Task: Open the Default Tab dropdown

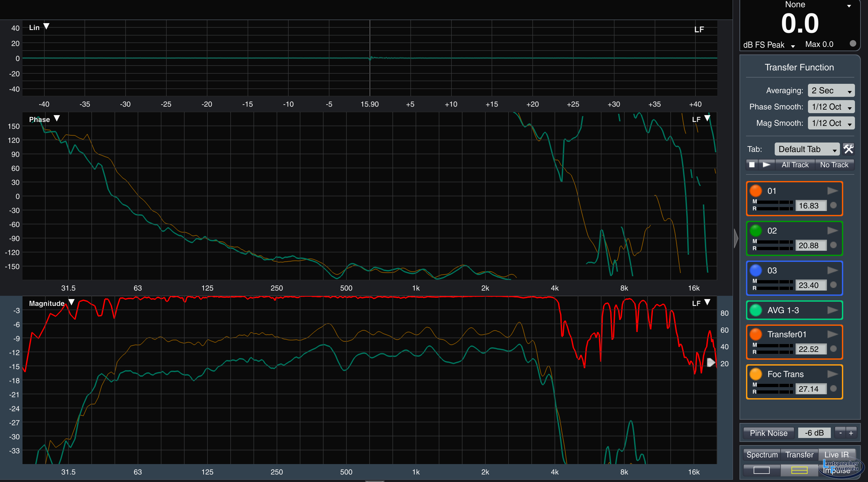Action: 807,149
